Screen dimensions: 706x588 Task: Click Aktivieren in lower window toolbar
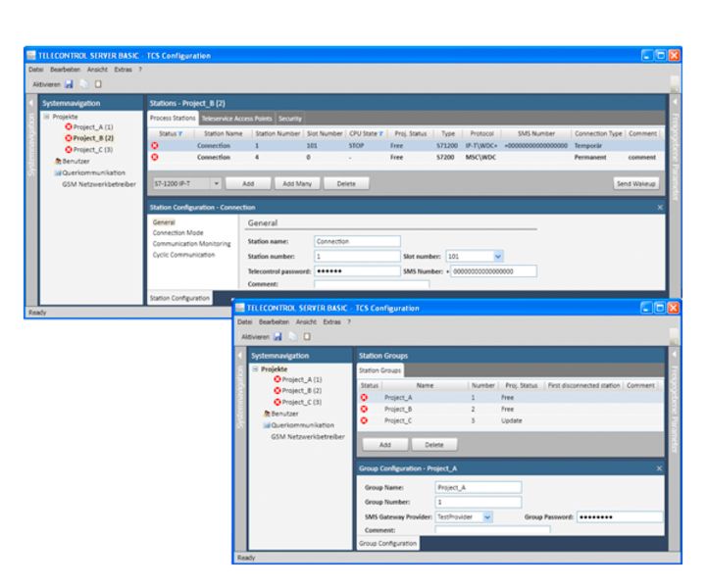click(x=255, y=336)
